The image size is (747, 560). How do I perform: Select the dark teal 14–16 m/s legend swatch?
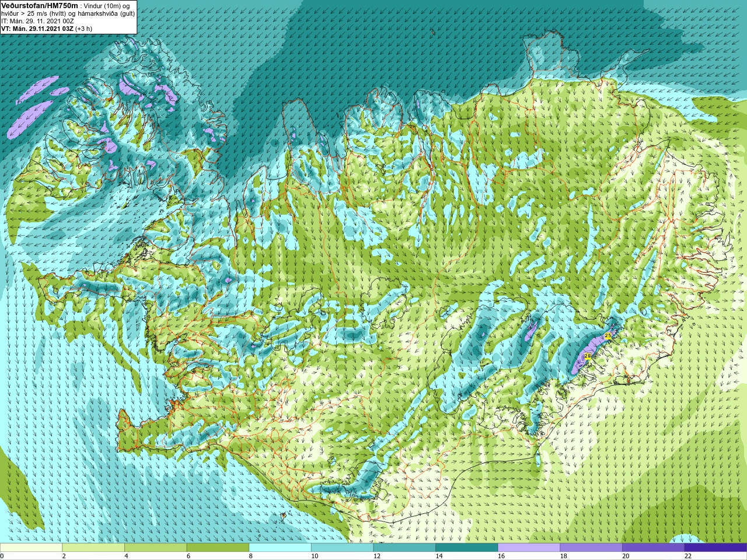[x=467, y=547]
